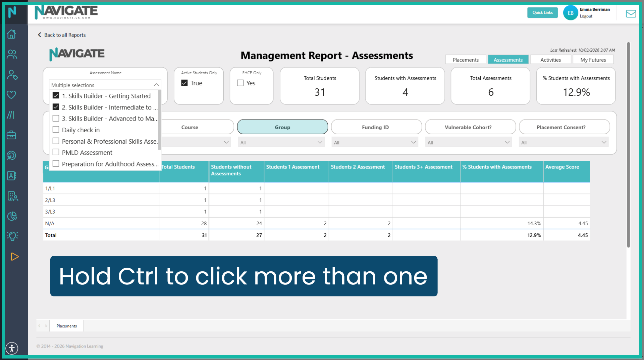Viewport: 644px width, 360px height.
Task: Collapse the Multiple selections assessment list
Action: 156,85
